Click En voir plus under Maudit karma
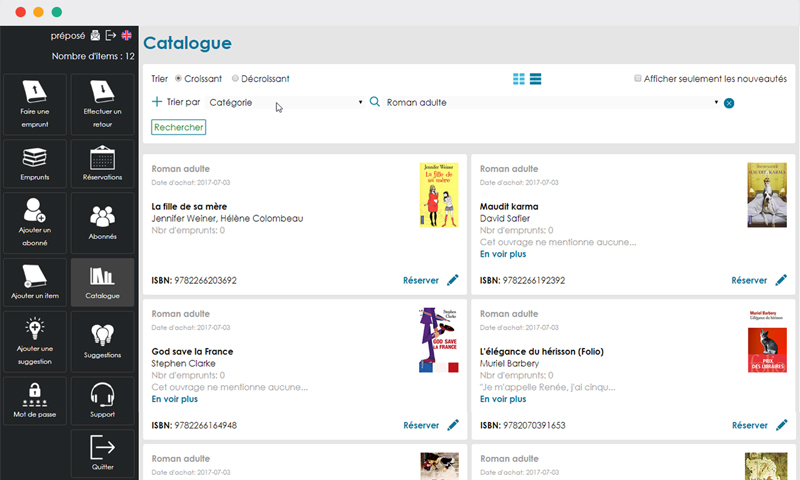800x480 pixels. coord(503,254)
